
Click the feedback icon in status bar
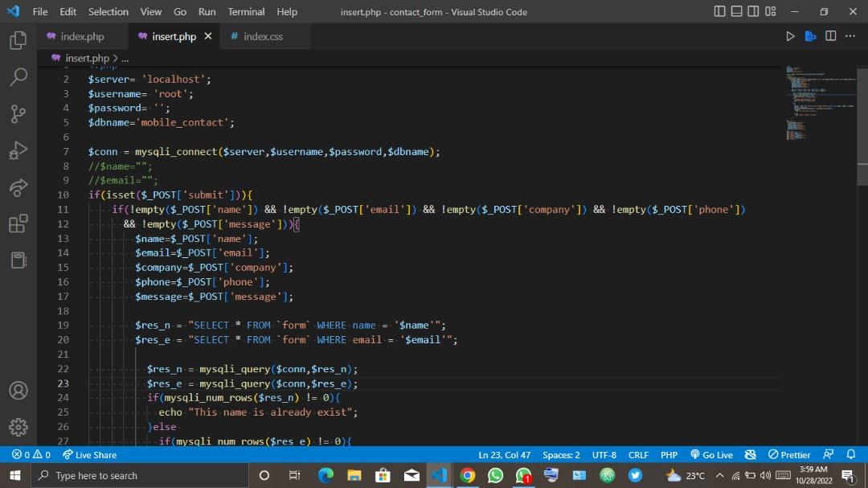click(828, 455)
